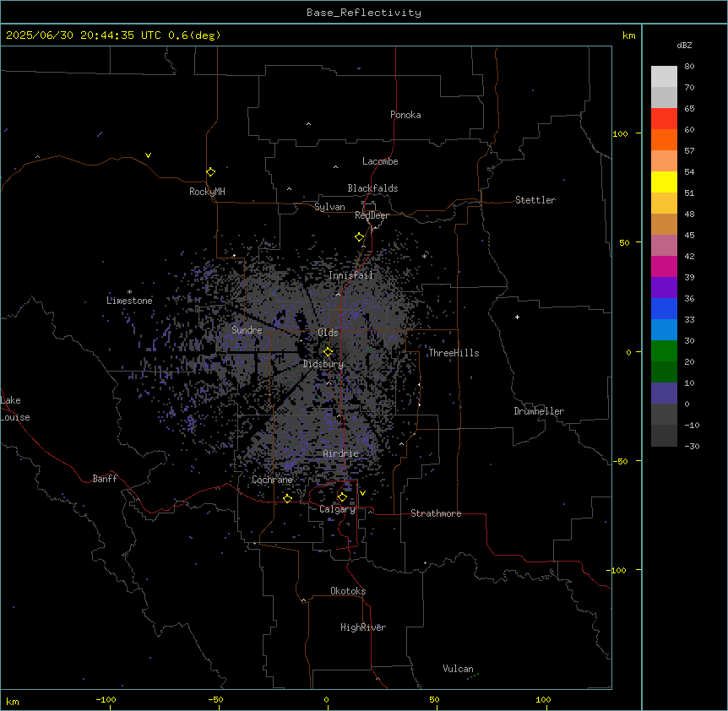
Task: Click the white plus marker near Drumheller
Action: tap(517, 317)
